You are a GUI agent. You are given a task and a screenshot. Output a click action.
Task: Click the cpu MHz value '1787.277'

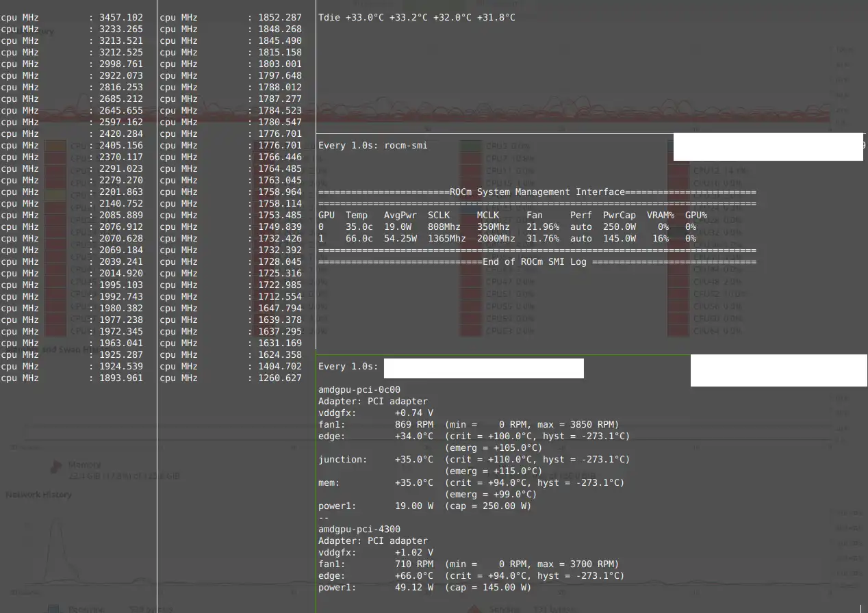(280, 99)
